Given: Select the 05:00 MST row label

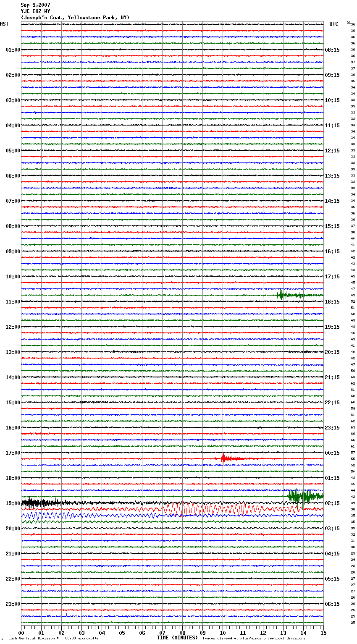Looking at the screenshot, I should coord(13,151).
